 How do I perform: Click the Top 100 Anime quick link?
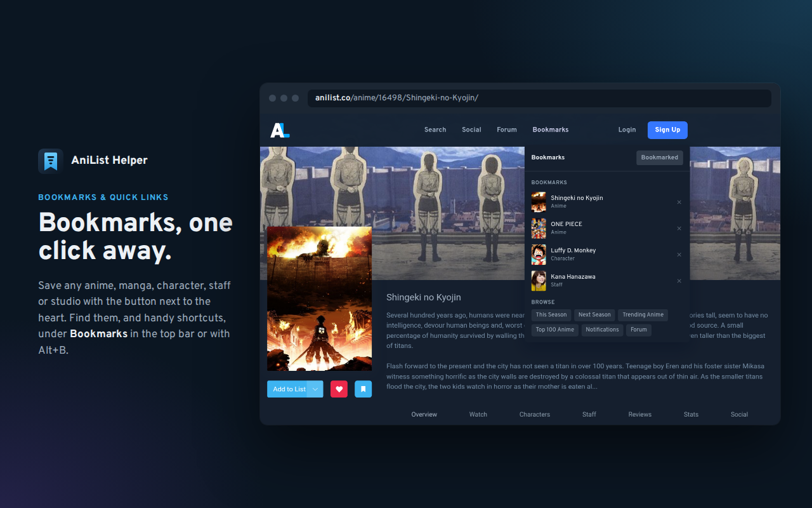click(555, 330)
